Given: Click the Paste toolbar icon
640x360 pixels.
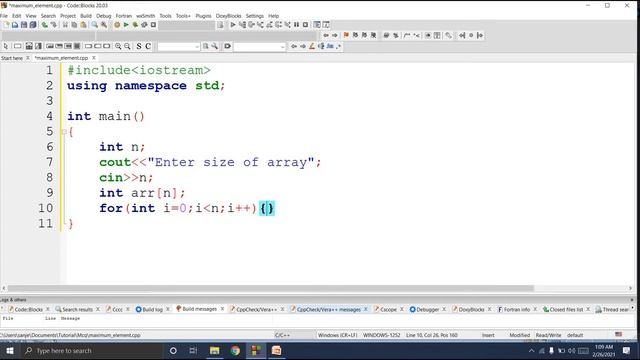Looking at the screenshot, I should coord(83,25).
